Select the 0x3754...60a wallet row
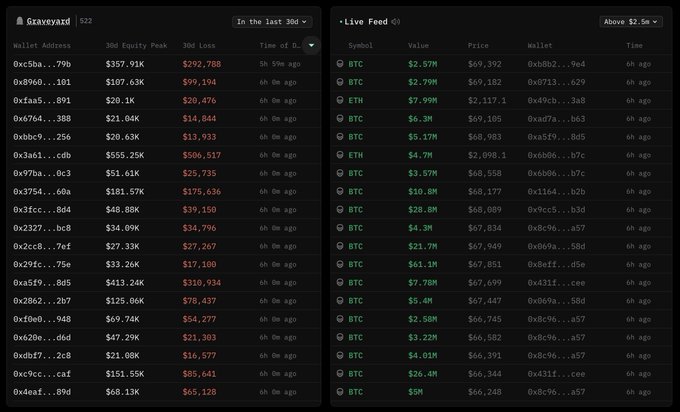680x412 pixels. [x=163, y=191]
